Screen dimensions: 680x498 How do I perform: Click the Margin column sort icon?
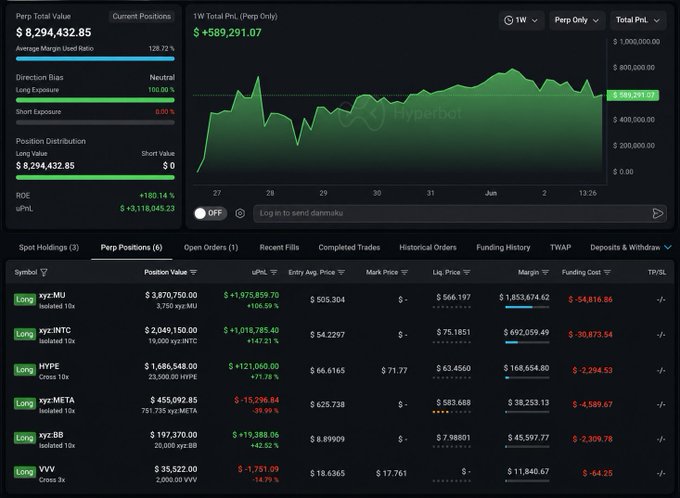tap(546, 272)
